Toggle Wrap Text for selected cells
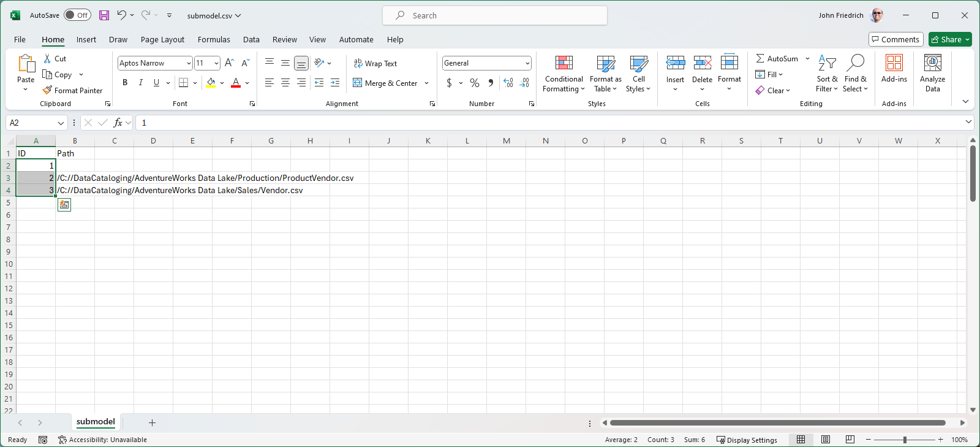Image resolution: width=980 pixels, height=447 pixels. [x=375, y=64]
